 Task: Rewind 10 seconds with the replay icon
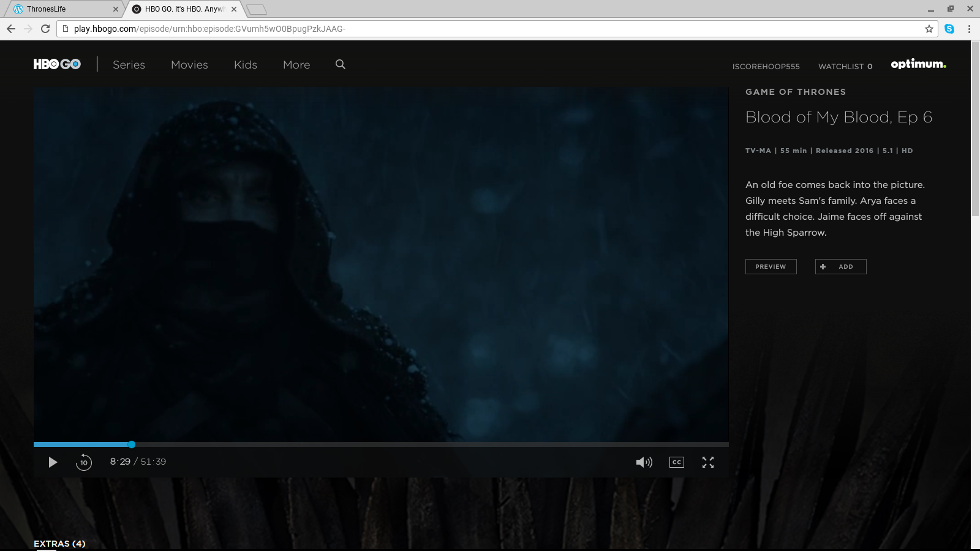(x=84, y=462)
